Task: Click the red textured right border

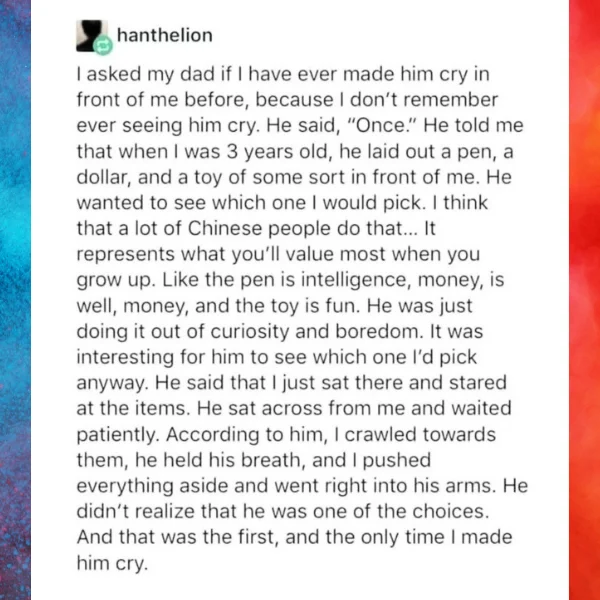Action: 584,300
